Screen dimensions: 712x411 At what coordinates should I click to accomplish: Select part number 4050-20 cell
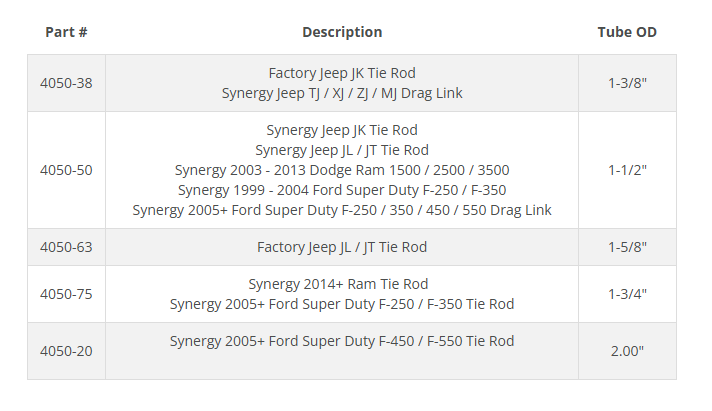[66, 351]
